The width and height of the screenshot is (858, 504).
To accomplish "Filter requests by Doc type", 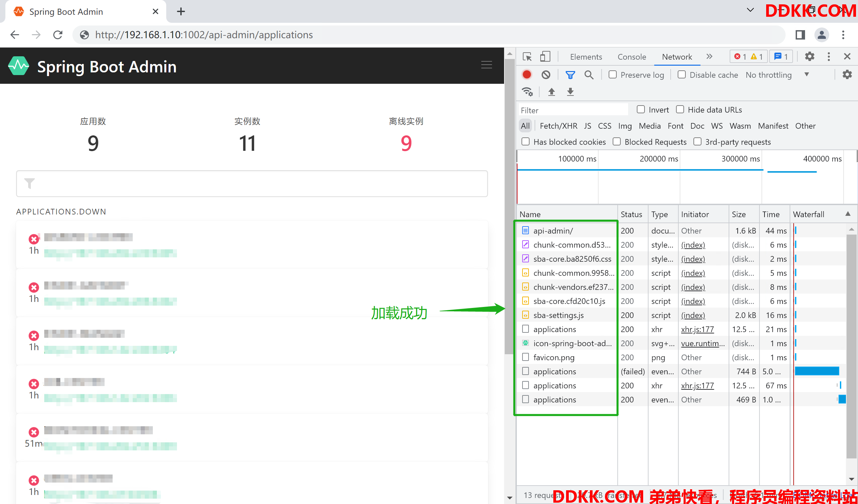I will 697,126.
